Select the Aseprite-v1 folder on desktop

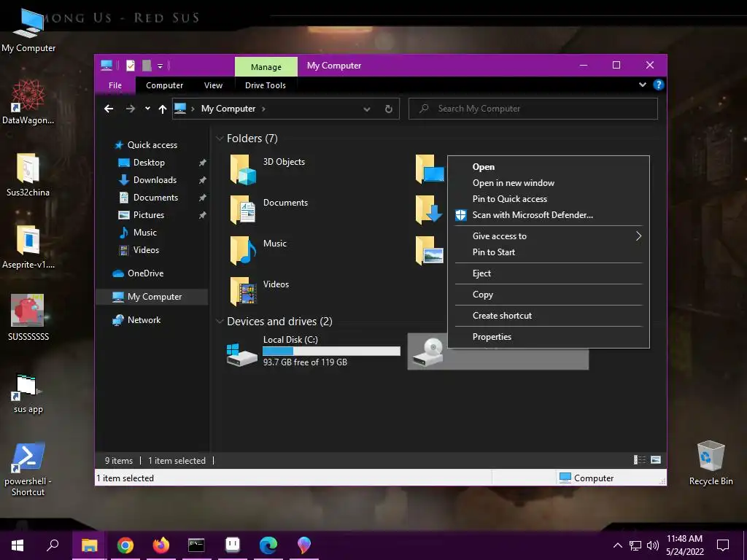click(x=28, y=246)
